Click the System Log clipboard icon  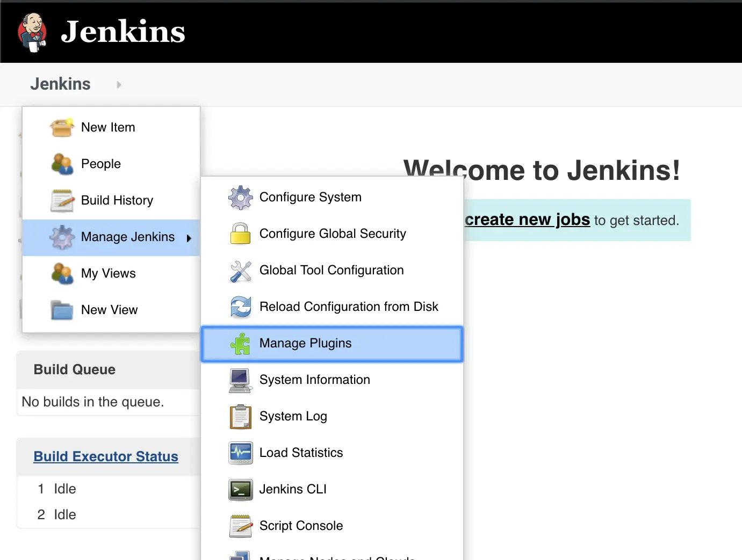tap(240, 417)
